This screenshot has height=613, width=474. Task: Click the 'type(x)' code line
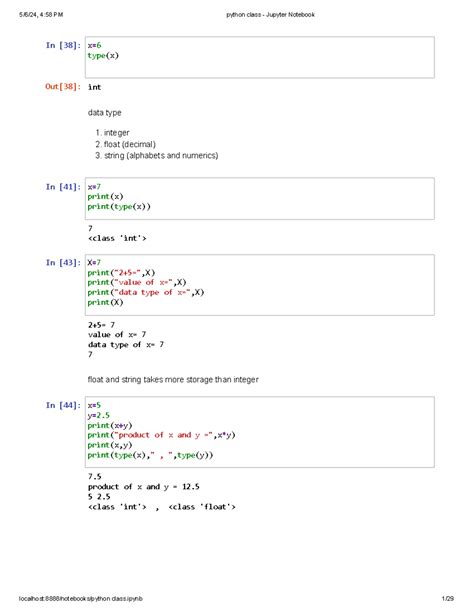click(103, 56)
